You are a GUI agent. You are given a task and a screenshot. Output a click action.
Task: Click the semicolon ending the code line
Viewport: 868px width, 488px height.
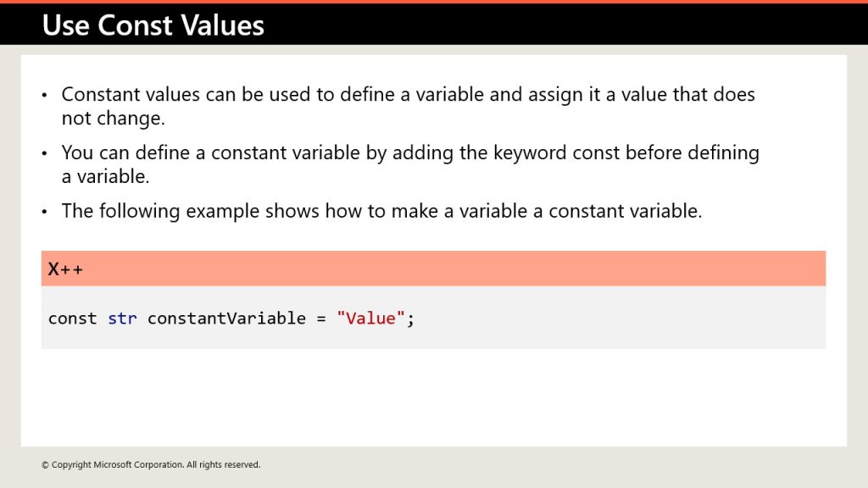[x=410, y=319]
